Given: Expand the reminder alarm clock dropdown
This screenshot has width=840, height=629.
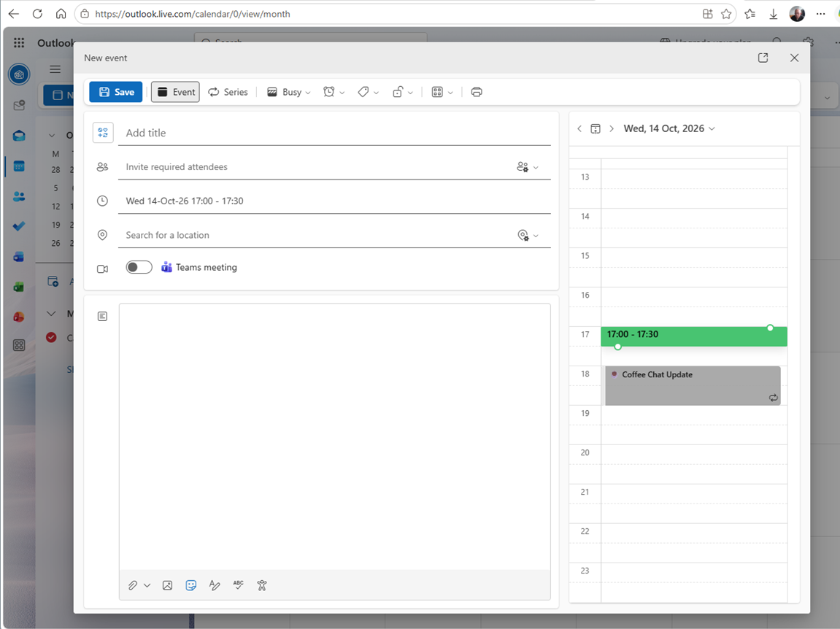Looking at the screenshot, I should [x=334, y=92].
